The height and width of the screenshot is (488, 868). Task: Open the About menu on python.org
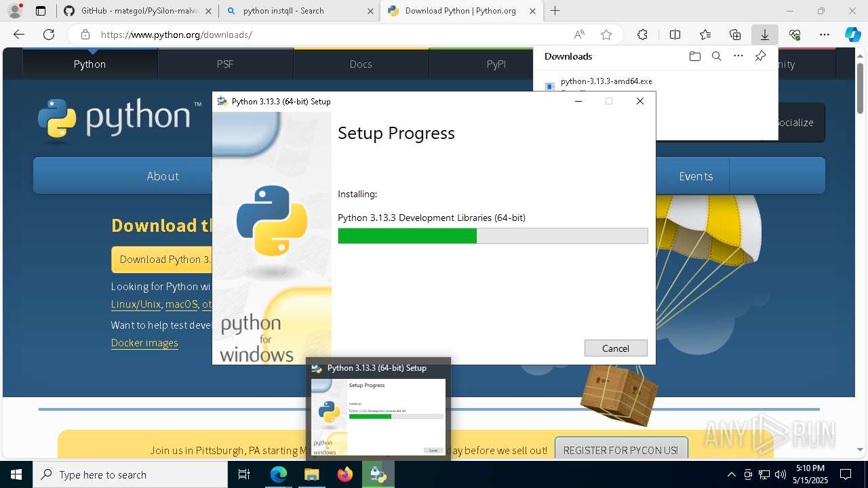163,176
